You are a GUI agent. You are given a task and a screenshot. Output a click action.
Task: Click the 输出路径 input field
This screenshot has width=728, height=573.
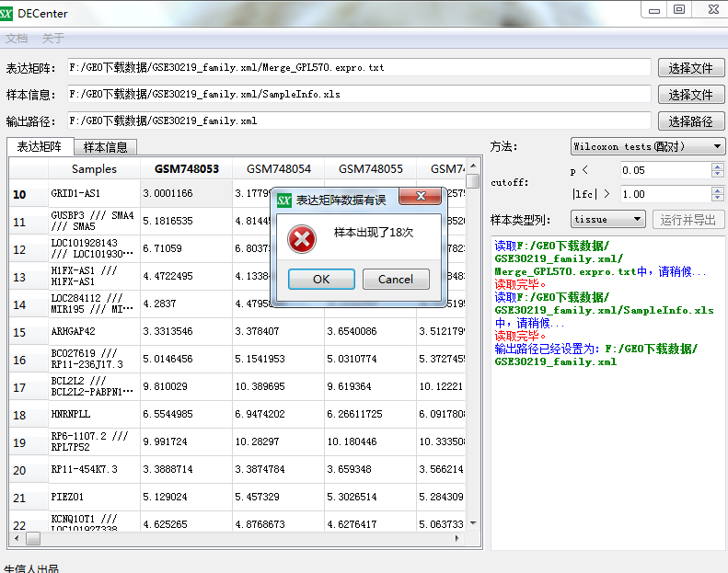coord(358,121)
